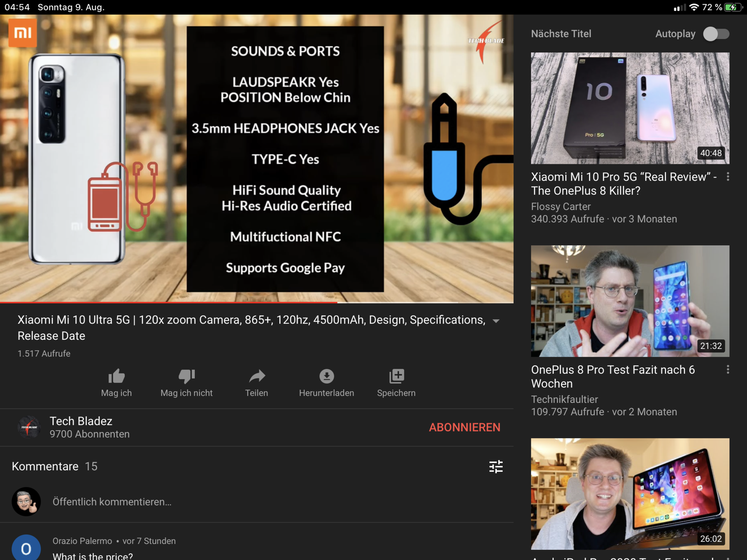Viewport: 747px width, 560px height.
Task: Tap the Wi-Fi status icon
Action: pyautogui.click(x=694, y=7)
